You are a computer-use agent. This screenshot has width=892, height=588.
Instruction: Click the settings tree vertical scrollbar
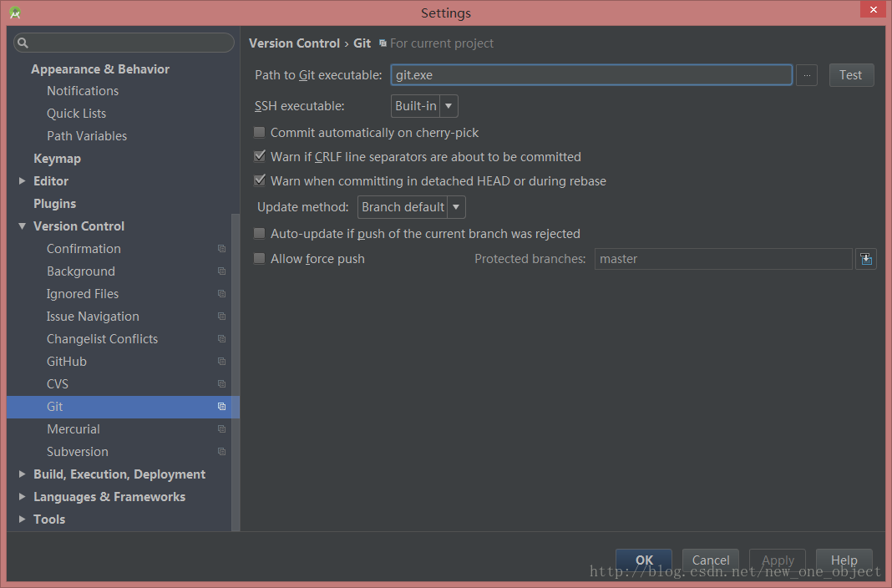[x=236, y=373]
